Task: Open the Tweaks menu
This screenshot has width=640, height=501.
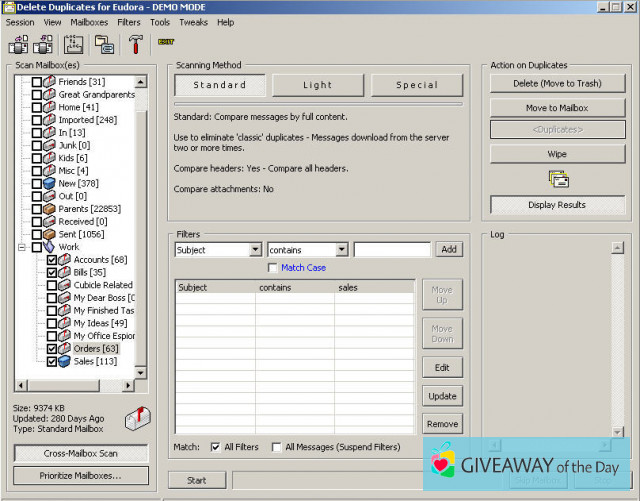Action: (x=194, y=22)
